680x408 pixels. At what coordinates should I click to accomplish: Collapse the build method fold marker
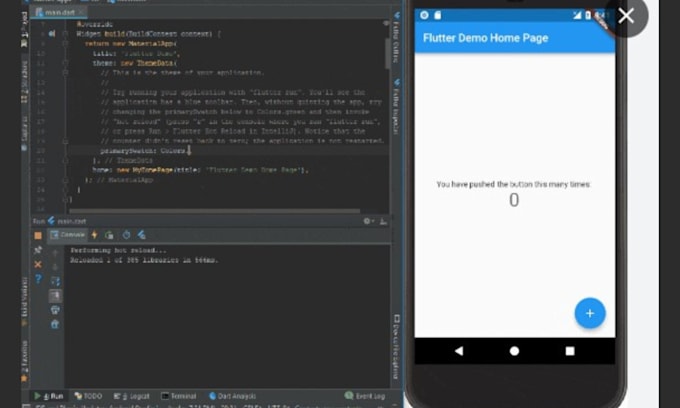click(65, 33)
